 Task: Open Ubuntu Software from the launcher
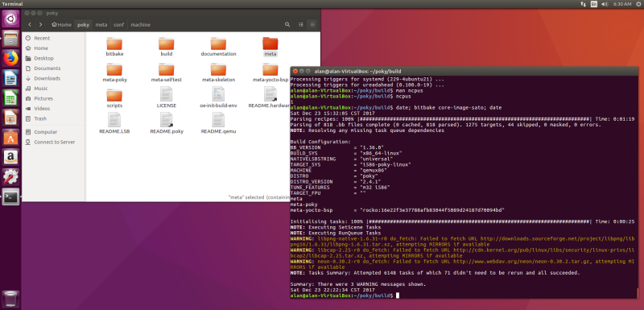pos(10,138)
